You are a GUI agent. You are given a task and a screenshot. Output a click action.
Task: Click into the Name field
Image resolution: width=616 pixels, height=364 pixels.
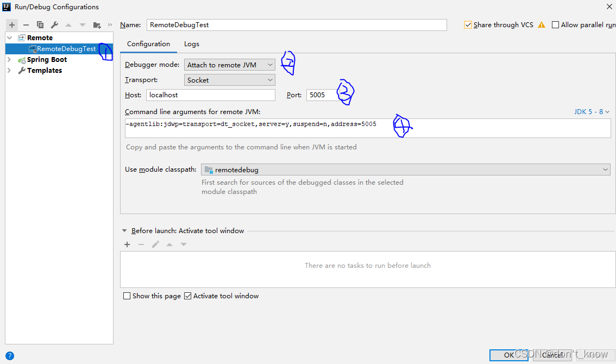pos(297,25)
